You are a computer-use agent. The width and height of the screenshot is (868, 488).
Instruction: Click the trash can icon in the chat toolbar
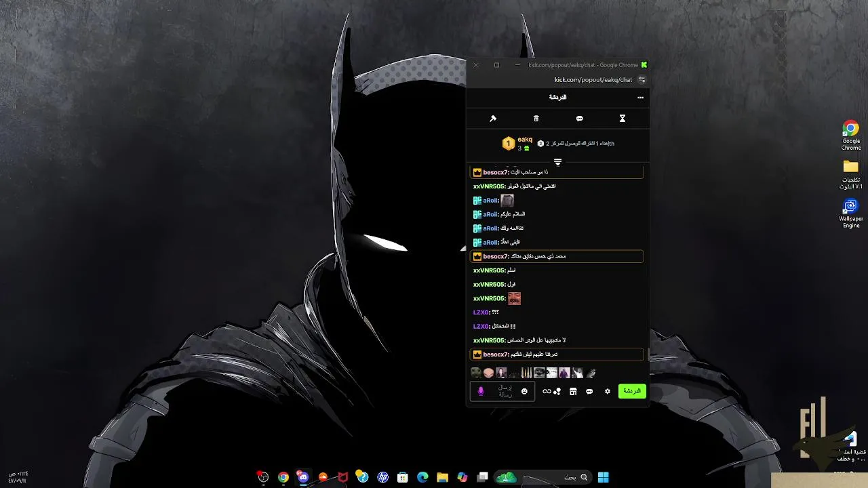click(x=536, y=119)
